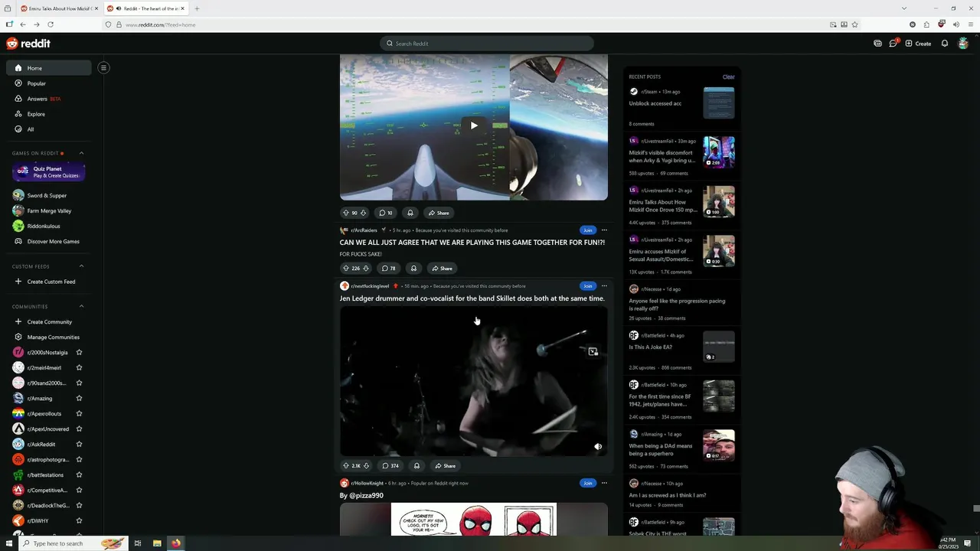980x551 pixels.
Task: Upvote the ArcRaiders post with 226 votes
Action: 345,268
